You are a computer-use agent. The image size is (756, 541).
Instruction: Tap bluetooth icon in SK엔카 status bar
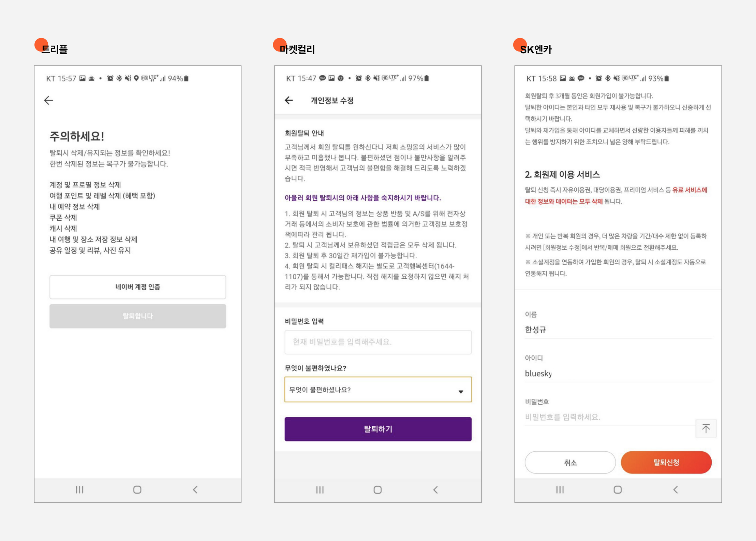point(608,78)
